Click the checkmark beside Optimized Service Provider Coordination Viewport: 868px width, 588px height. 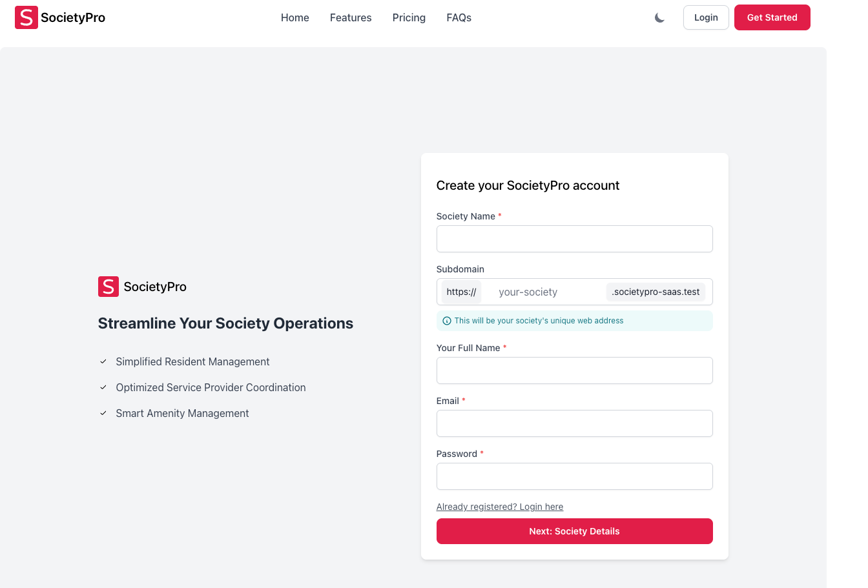coord(103,387)
